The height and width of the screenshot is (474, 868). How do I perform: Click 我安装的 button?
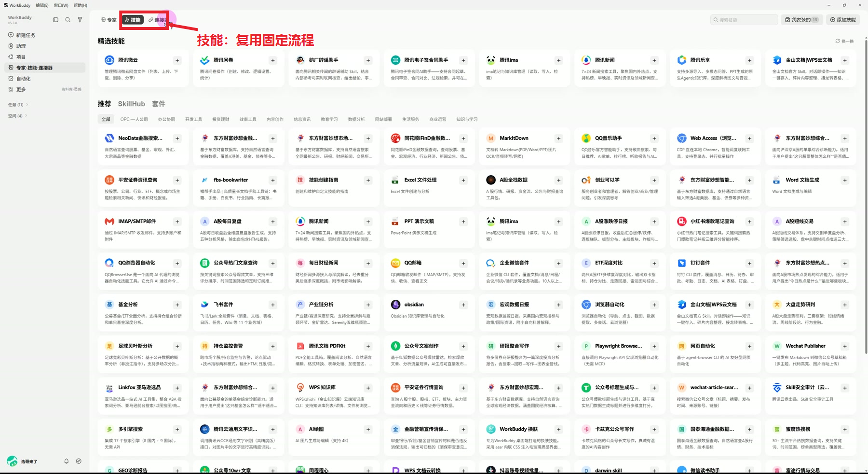coord(801,20)
